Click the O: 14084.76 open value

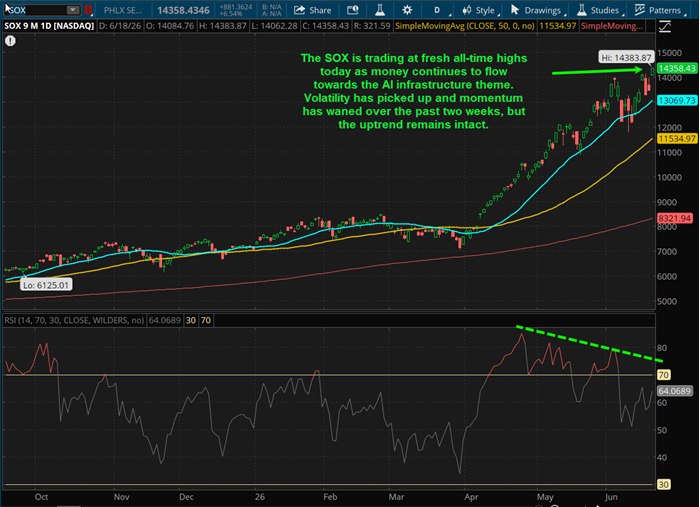tap(170, 26)
